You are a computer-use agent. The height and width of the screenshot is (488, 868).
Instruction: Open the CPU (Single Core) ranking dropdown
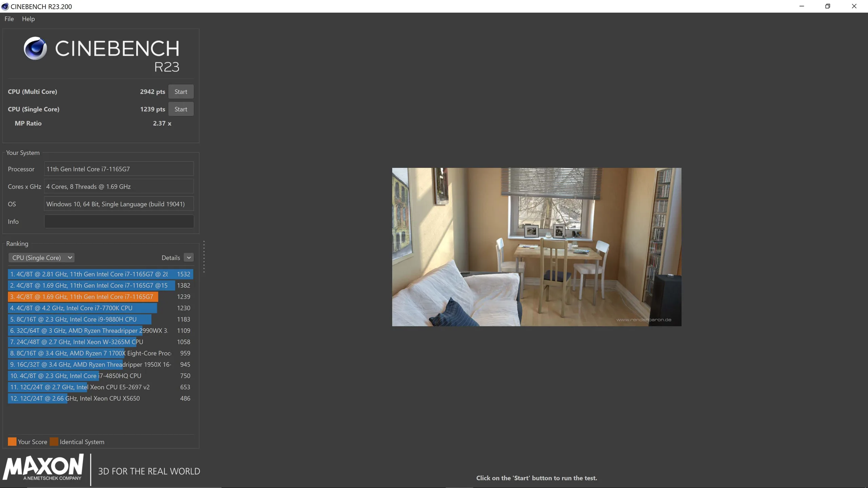tap(41, 258)
